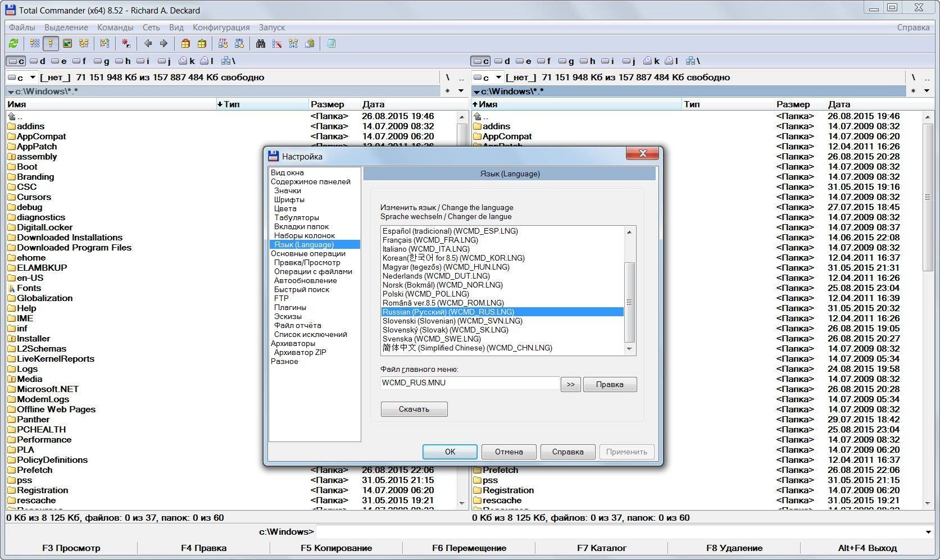
Task: Click the unpack files box icon
Action: click(202, 43)
